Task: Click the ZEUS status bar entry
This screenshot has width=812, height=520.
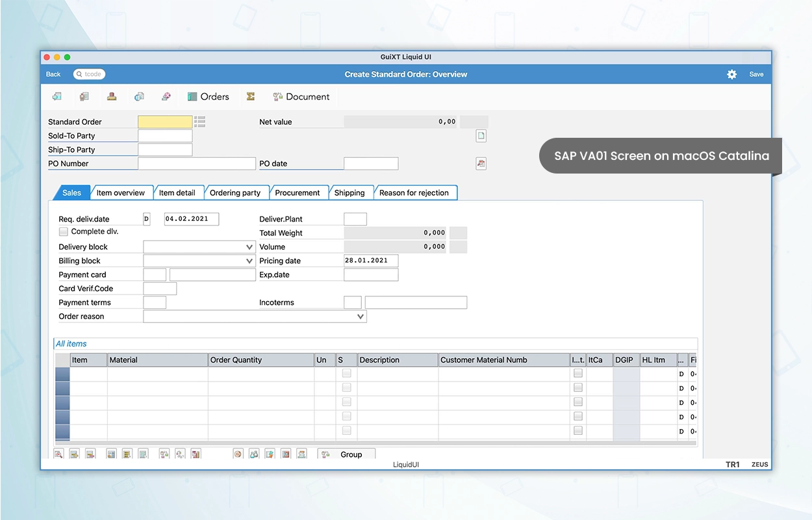Action: [760, 465]
